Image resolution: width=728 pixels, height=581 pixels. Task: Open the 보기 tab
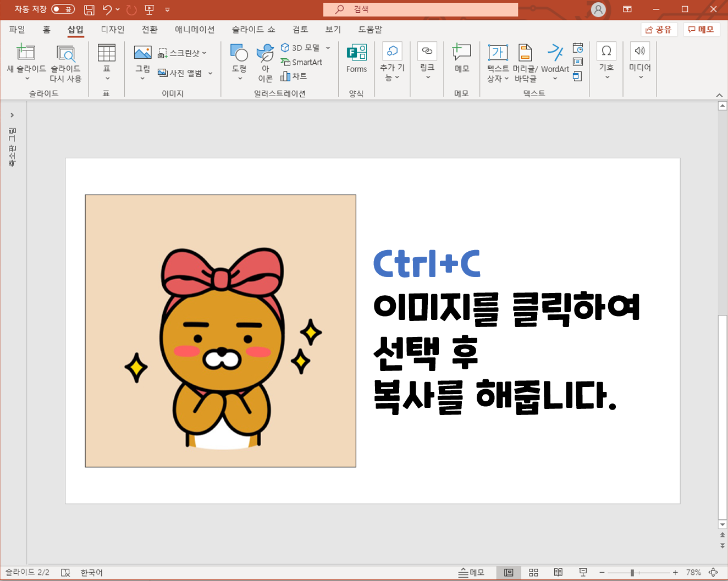pyautogui.click(x=333, y=30)
